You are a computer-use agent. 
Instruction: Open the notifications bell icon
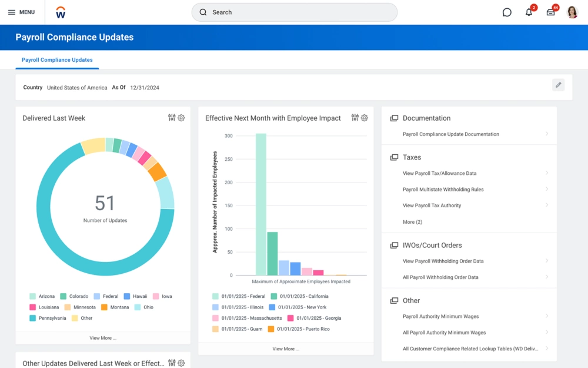pos(529,12)
